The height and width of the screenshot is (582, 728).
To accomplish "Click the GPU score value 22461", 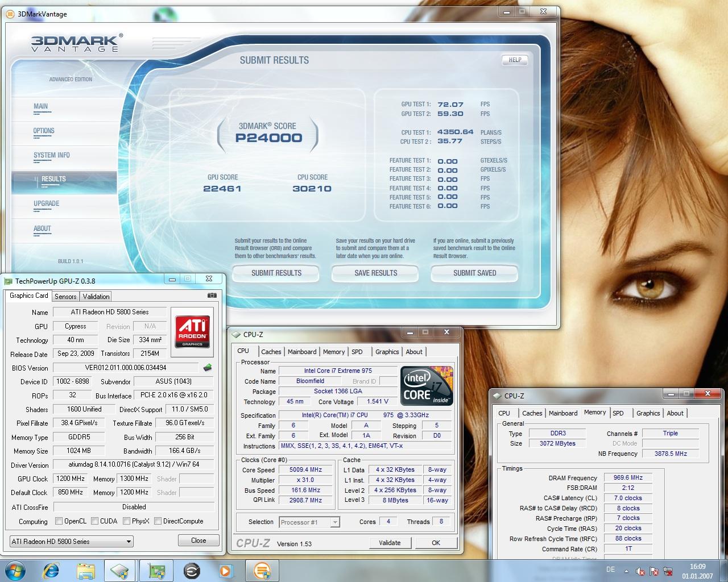I will pyautogui.click(x=222, y=189).
